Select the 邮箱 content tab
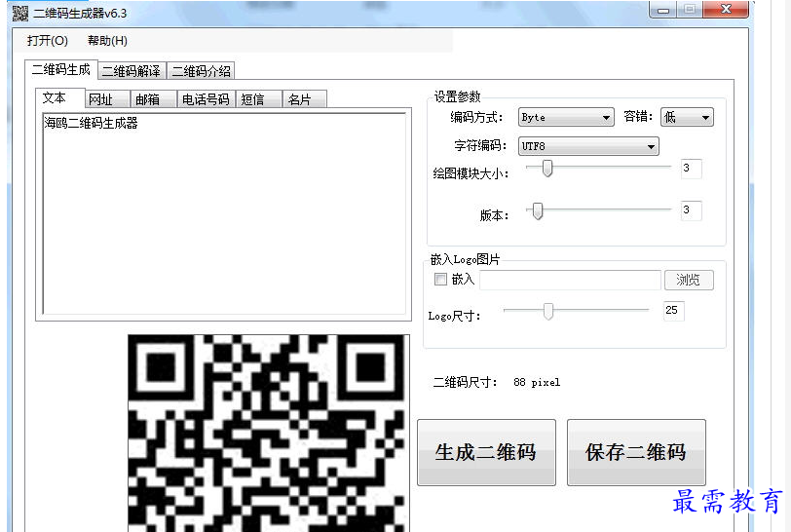 pyautogui.click(x=153, y=99)
